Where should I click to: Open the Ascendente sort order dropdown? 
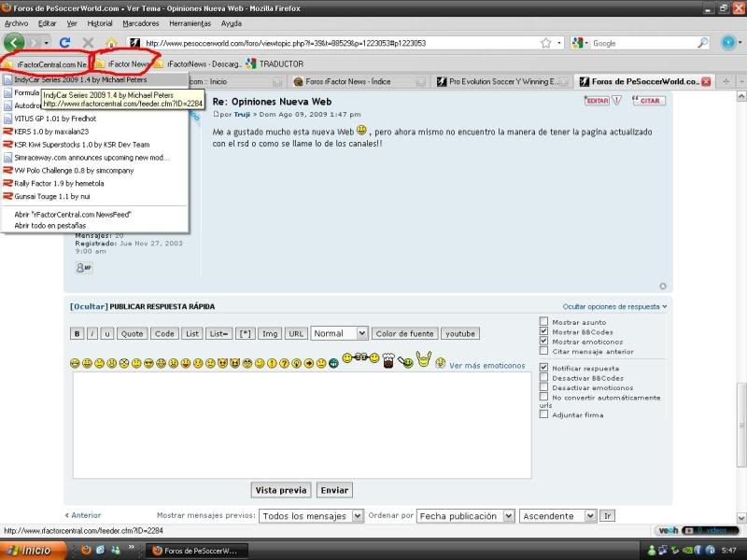click(557, 515)
